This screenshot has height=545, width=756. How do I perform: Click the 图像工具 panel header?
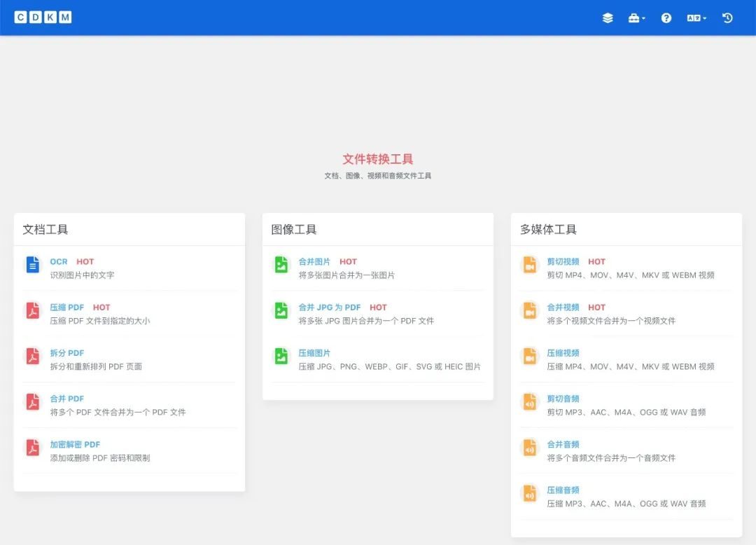293,229
